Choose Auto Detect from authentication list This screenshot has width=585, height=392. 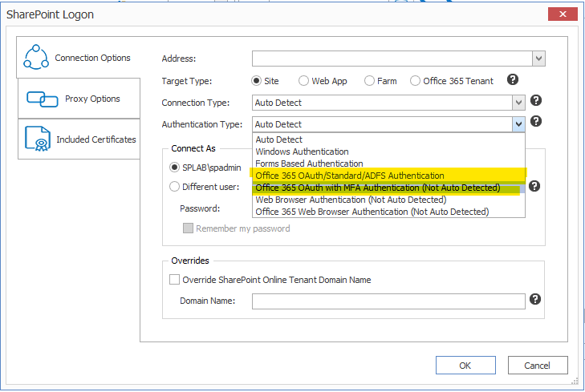pos(388,139)
